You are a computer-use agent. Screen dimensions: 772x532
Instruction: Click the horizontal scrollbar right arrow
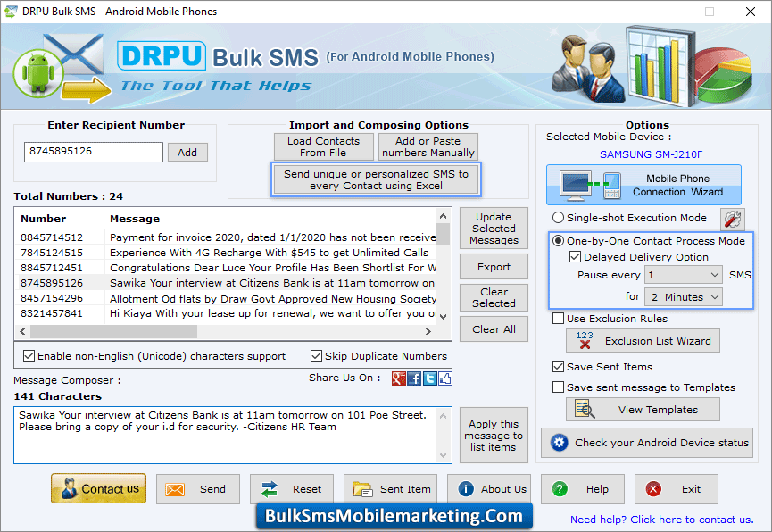click(428, 332)
